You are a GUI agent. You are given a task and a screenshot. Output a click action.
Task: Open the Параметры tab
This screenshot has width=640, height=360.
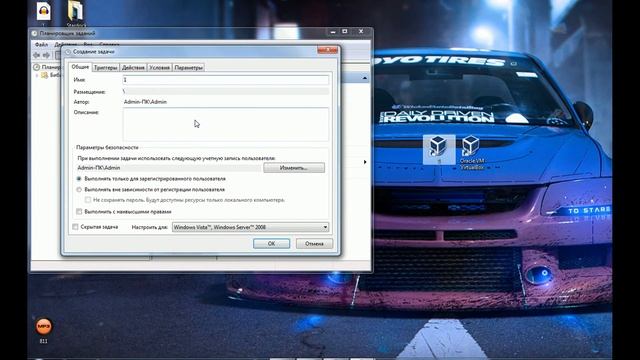(189, 68)
